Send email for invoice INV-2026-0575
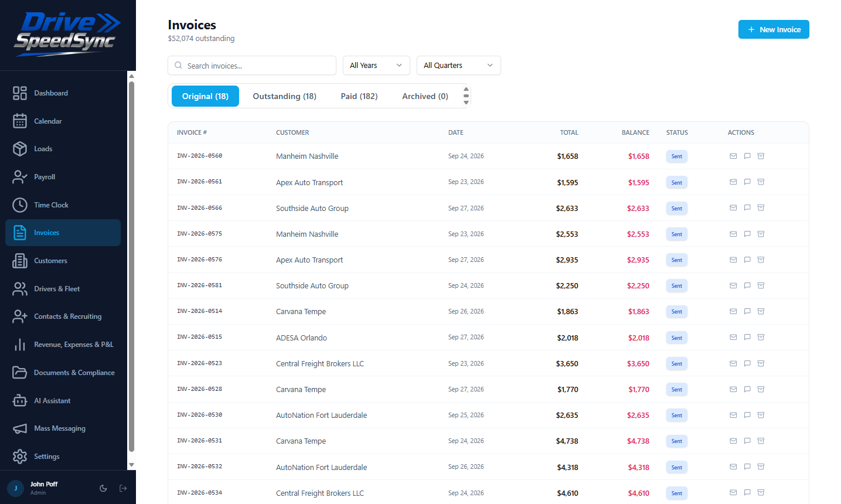Image resolution: width=841 pixels, height=504 pixels. [733, 234]
